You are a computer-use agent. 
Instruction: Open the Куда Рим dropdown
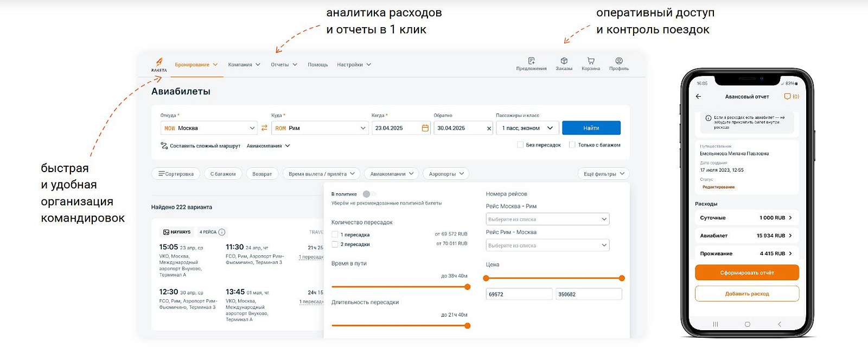point(320,128)
